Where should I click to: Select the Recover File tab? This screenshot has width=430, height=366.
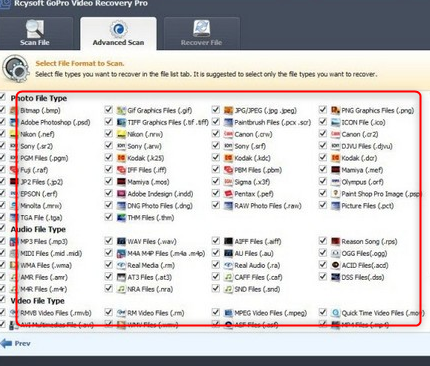coord(201,33)
